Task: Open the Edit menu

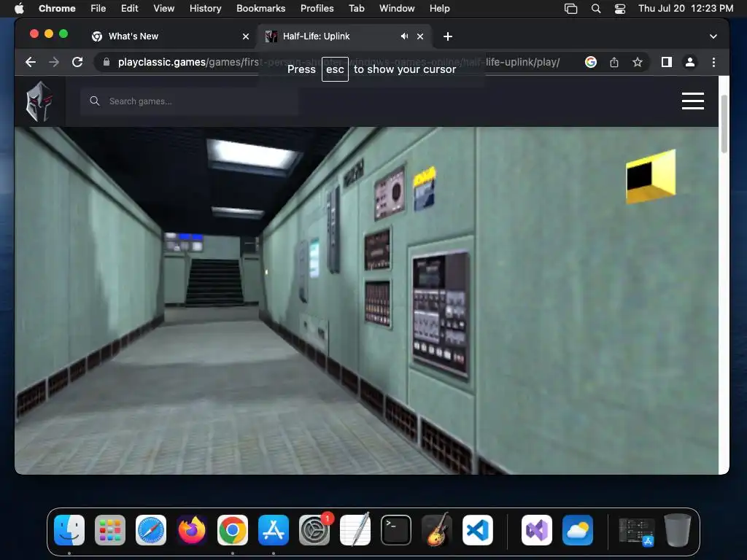Action: 129,8
